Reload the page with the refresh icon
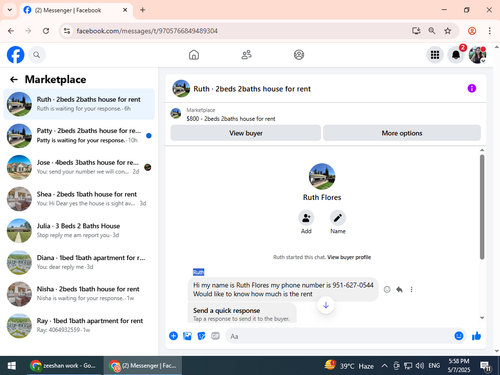 46,31
